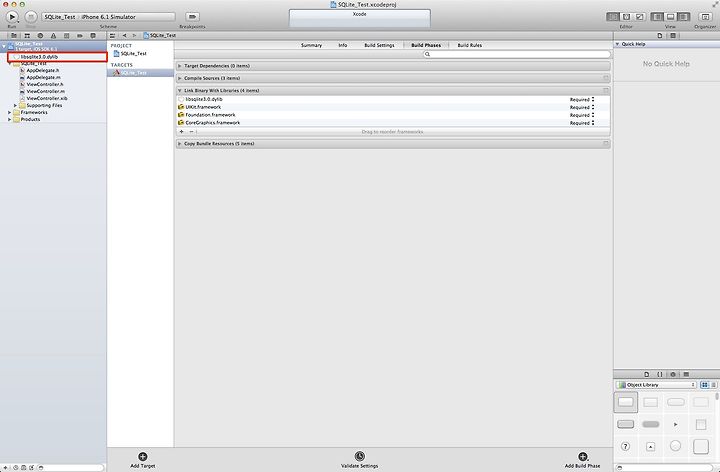The width and height of the screenshot is (720, 472).
Task: Expand the Frameworks folder
Action: click(9, 112)
